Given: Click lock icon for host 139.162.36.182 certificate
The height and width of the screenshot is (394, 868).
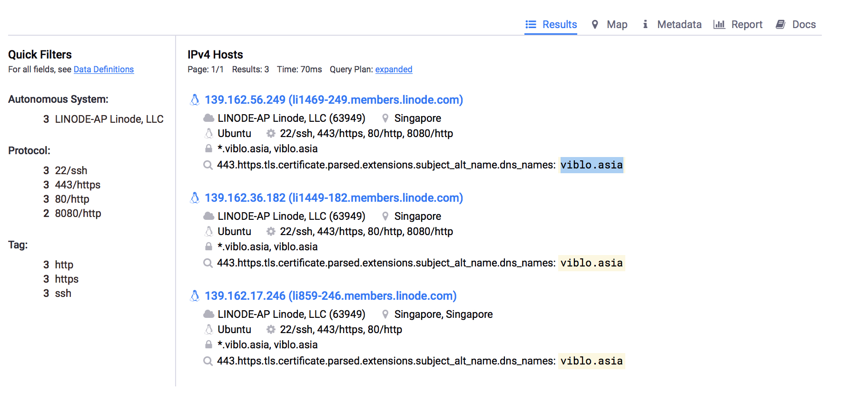Looking at the screenshot, I should coord(208,246).
